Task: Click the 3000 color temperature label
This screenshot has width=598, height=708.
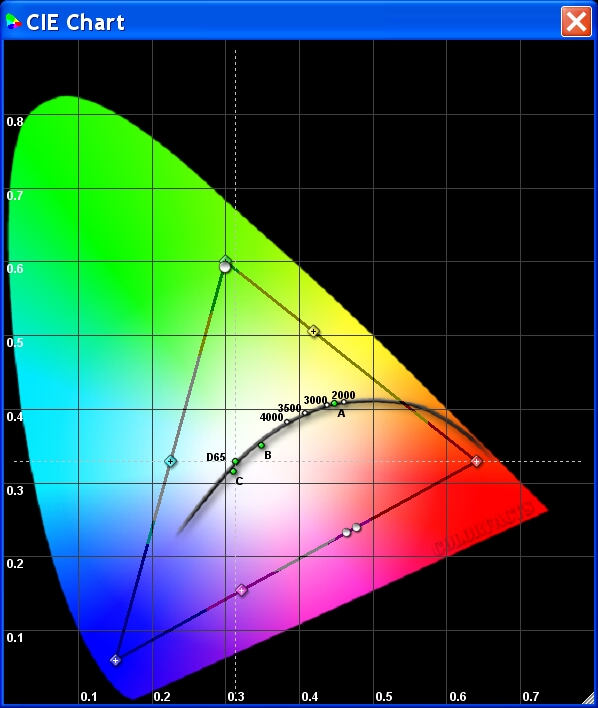Action: coord(315,400)
